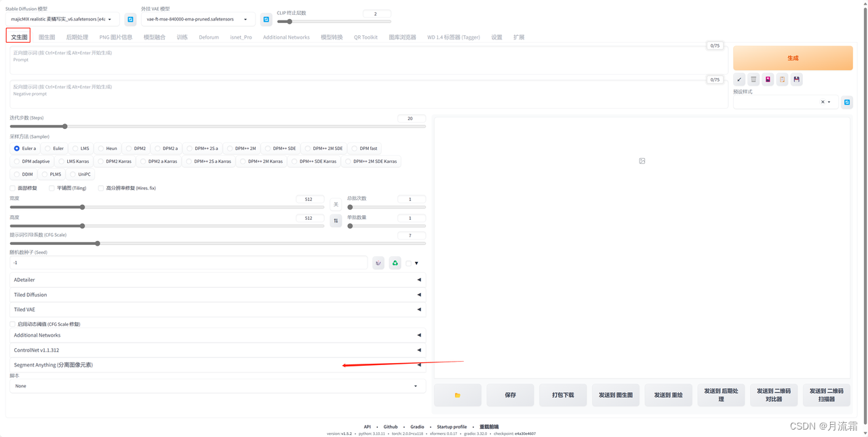Adjust the 迭代步数 (Steps) slider
The width and height of the screenshot is (868, 437).
[218, 126]
